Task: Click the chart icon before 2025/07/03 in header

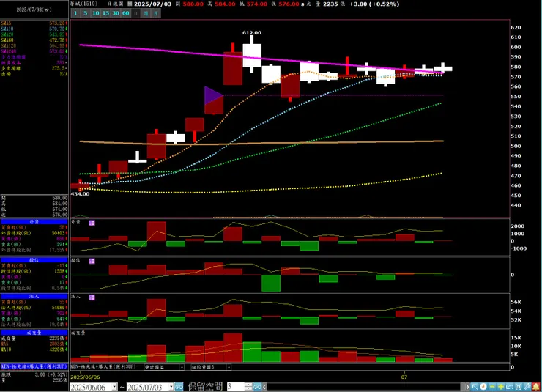Action: click(x=130, y=4)
